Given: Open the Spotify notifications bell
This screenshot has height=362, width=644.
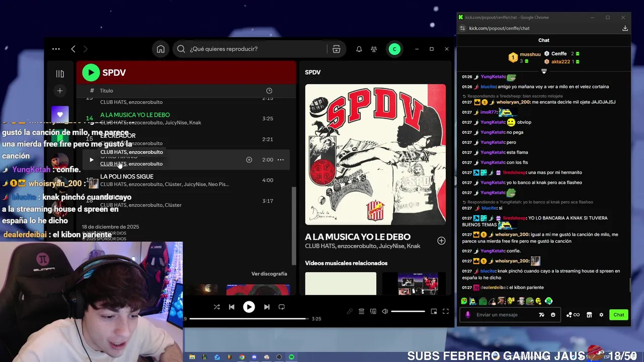Looking at the screenshot, I should point(359,49).
